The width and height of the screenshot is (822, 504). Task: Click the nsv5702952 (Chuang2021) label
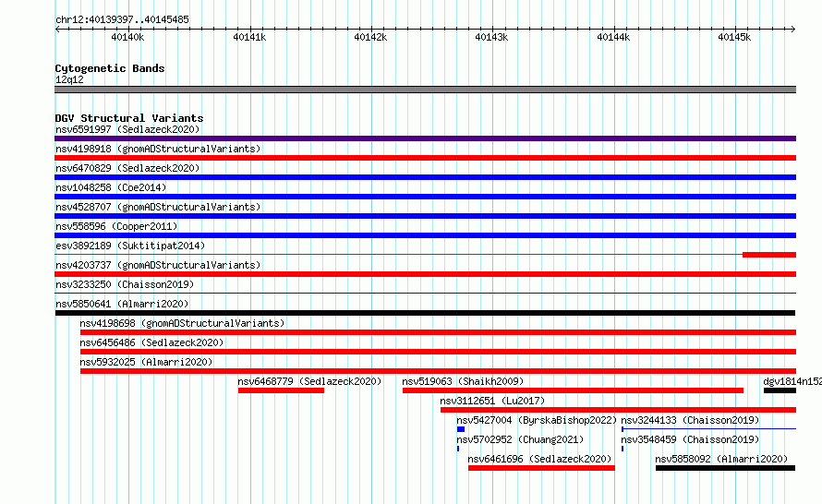[519, 439]
